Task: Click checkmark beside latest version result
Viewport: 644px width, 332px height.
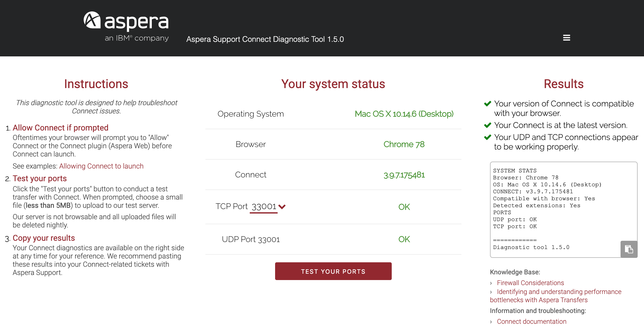Action: (x=487, y=125)
